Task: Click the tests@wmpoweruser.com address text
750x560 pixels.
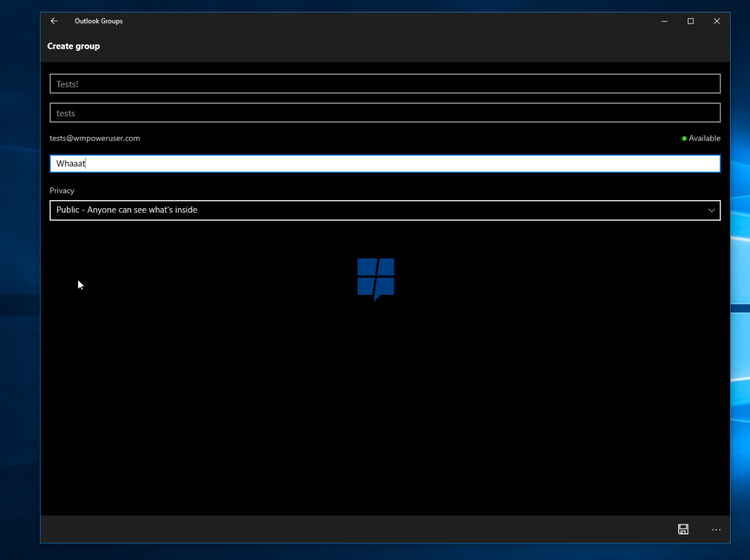Action: [95, 138]
